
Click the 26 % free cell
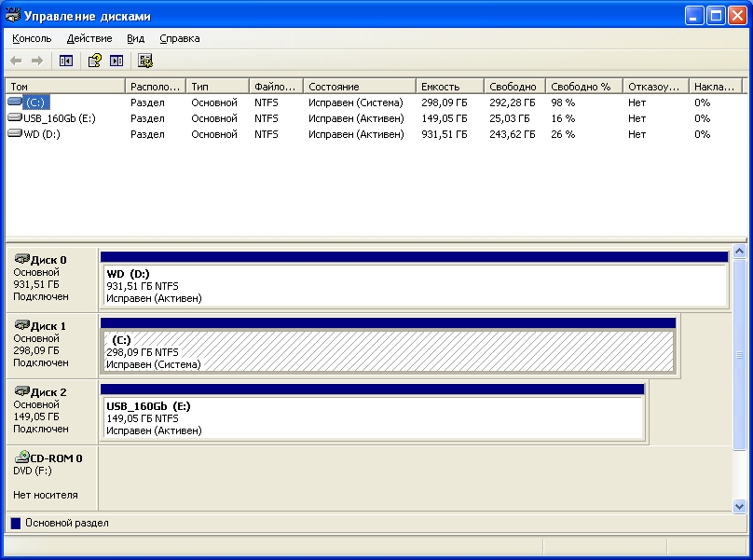(563, 134)
